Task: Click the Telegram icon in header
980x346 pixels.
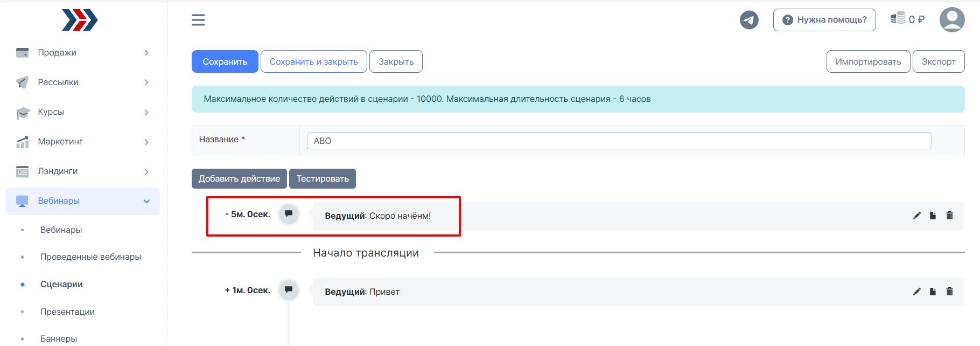Action: (748, 20)
